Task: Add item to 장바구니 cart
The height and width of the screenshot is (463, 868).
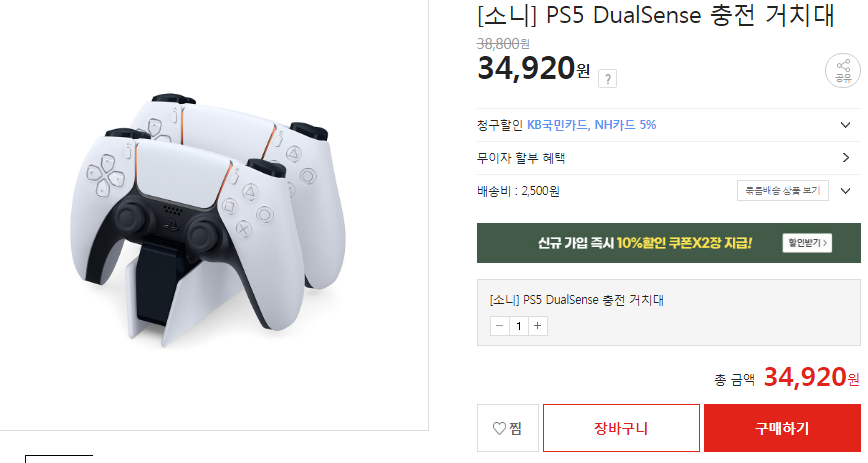Action: 621,428
